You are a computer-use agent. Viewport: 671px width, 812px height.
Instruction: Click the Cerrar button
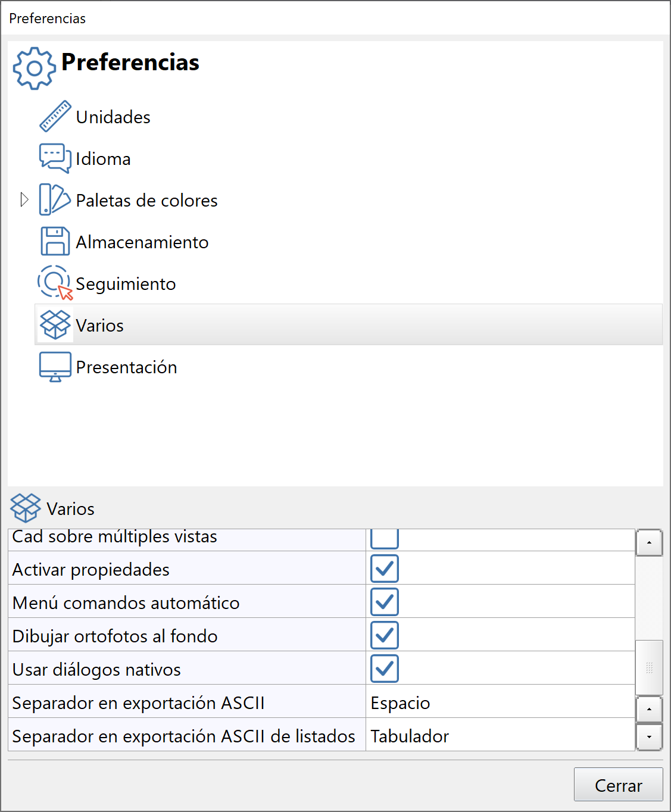point(618,784)
